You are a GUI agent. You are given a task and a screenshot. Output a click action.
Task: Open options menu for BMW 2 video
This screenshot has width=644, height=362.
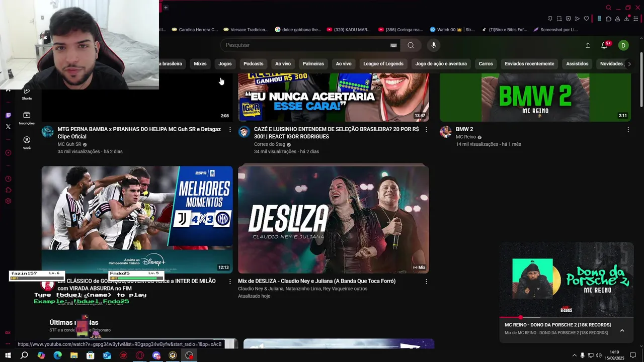click(628, 130)
